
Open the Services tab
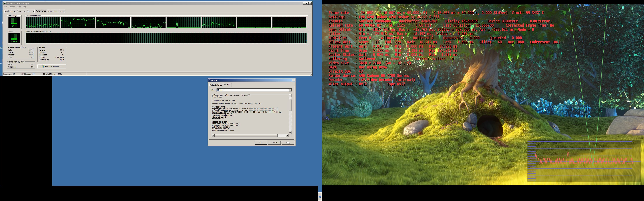pyautogui.click(x=30, y=11)
